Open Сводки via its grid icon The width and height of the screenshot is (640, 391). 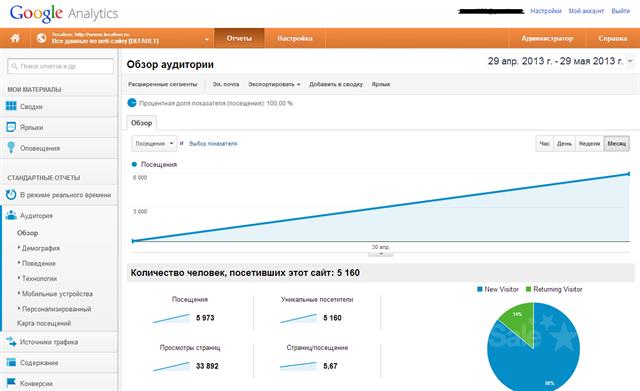click(11, 106)
